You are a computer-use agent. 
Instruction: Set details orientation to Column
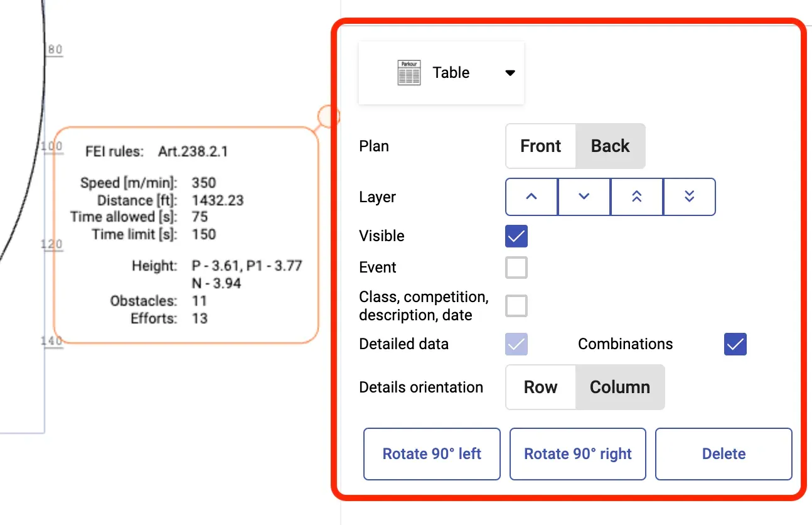(619, 387)
